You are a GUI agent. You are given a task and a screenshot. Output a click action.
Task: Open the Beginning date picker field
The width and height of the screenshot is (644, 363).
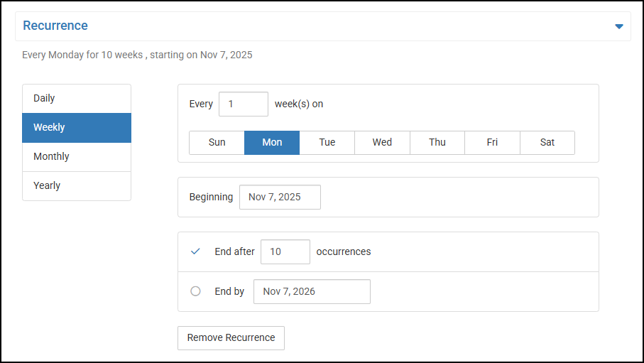point(280,197)
